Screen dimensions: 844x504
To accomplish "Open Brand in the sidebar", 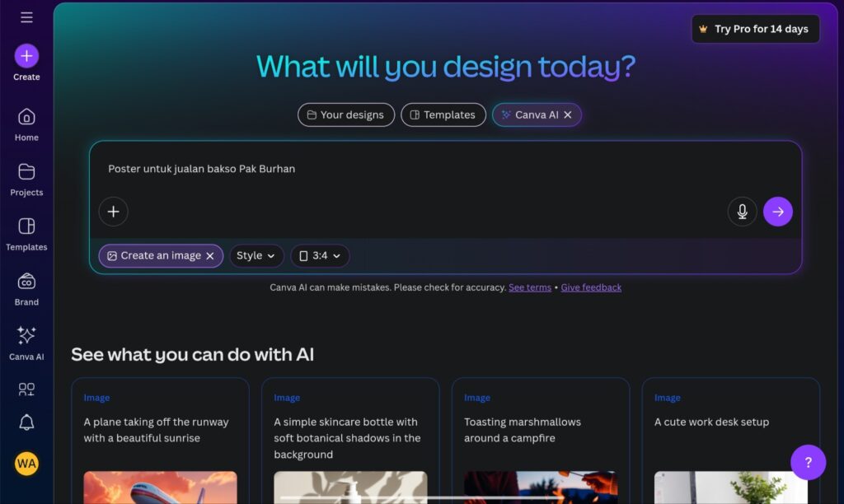I will 26,289.
